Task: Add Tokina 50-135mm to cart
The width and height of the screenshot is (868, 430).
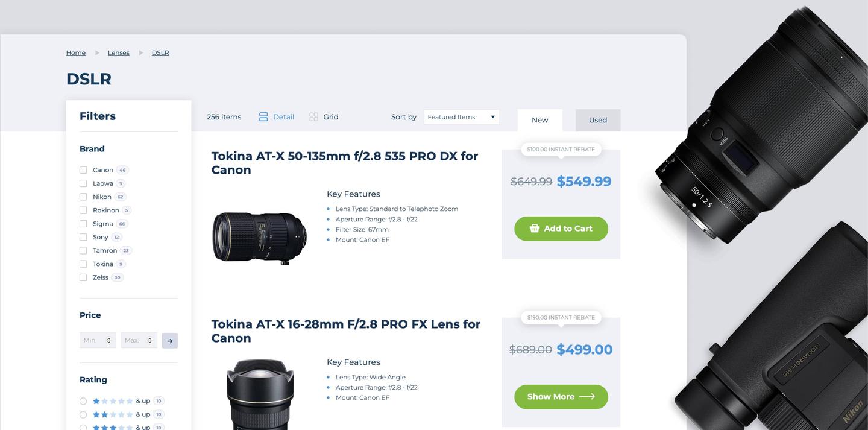Action: 561,229
